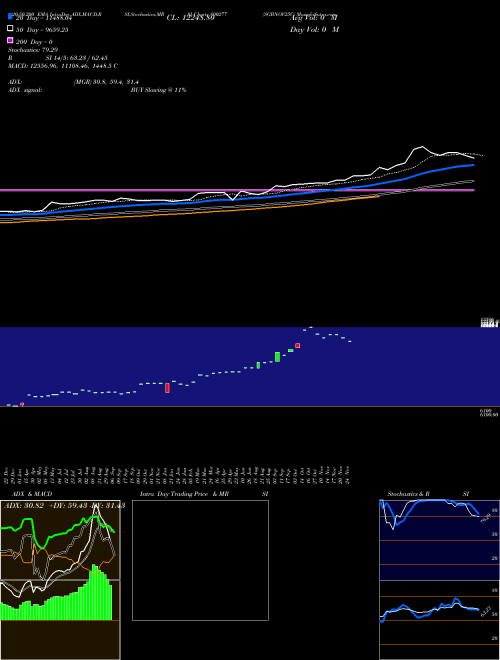Click the empty intraday trading price box
Screen dimensions: 500x660
point(200,560)
